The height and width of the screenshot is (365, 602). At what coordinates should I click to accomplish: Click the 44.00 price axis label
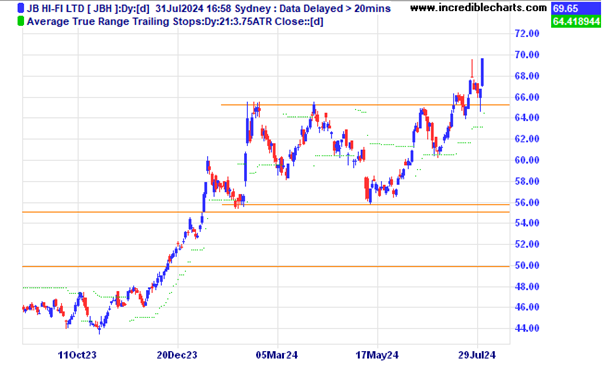pos(527,328)
